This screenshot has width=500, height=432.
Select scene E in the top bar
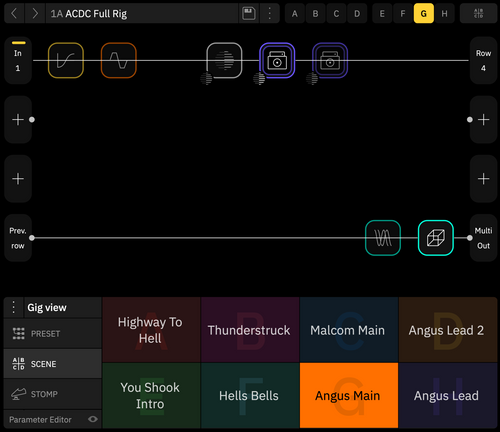[x=382, y=14]
